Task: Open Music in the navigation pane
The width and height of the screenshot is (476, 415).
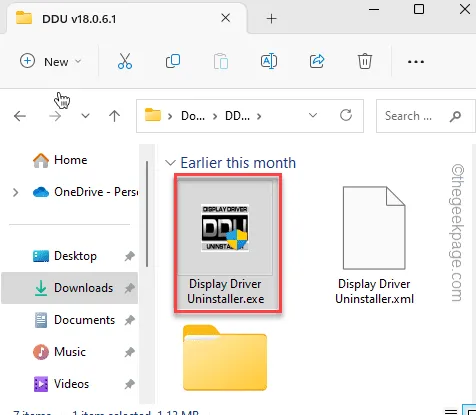Action: [59, 352]
